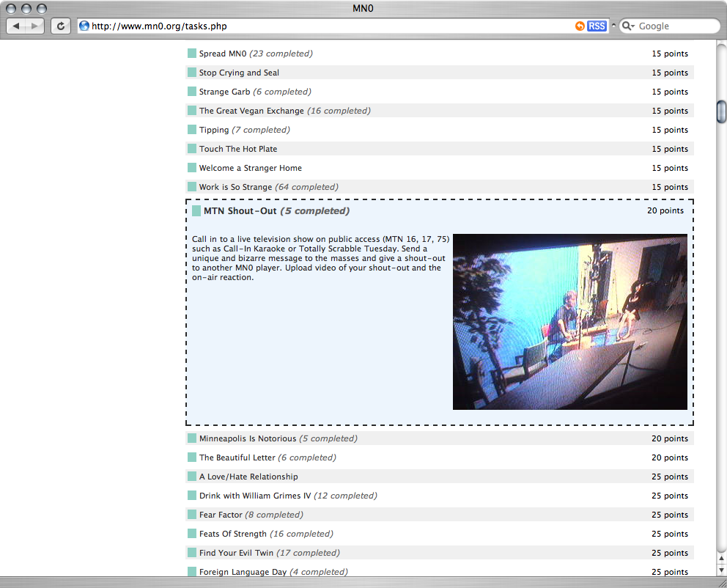Click teal square next to Fear Factor

pos(192,515)
